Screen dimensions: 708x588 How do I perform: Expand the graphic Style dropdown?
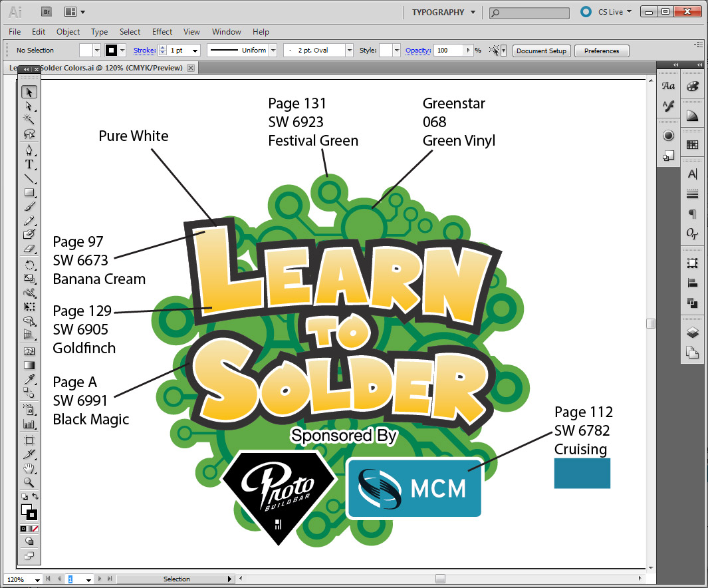(396, 51)
